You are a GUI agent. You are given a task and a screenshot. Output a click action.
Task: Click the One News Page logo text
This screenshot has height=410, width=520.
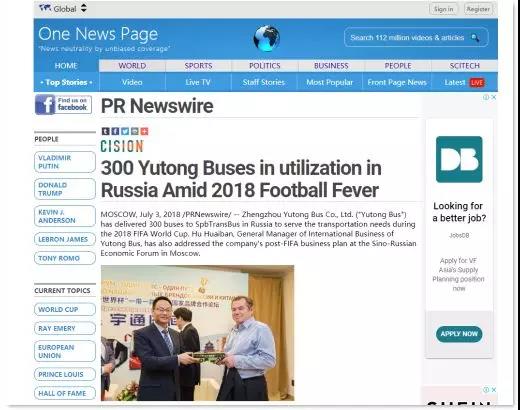(98, 34)
